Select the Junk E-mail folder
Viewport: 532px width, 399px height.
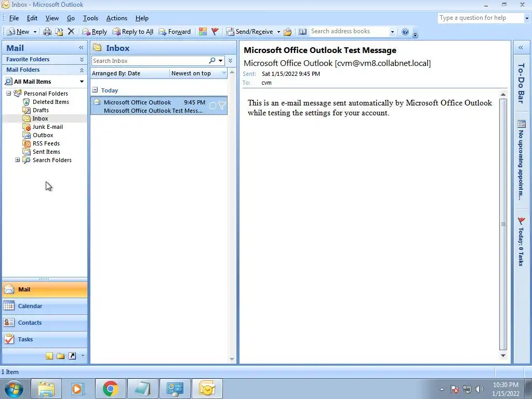click(47, 127)
